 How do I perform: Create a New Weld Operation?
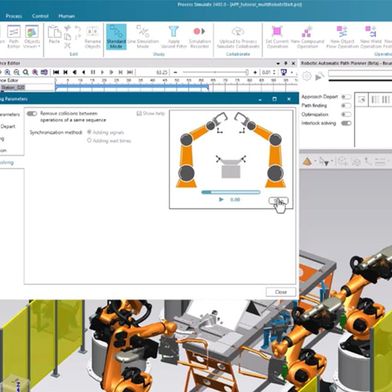click(371, 37)
